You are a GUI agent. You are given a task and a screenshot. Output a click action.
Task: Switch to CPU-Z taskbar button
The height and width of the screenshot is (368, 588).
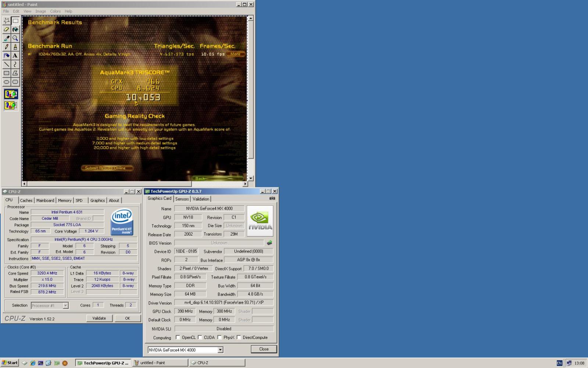217,363
